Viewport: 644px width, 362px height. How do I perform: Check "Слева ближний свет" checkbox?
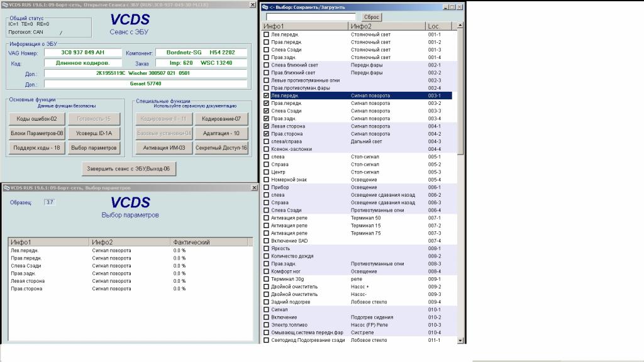[x=266, y=65]
